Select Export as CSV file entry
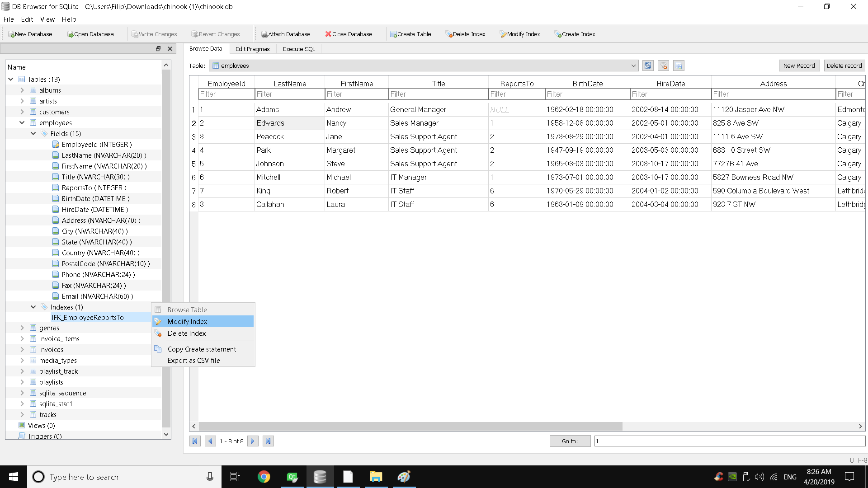Image resolution: width=868 pixels, height=488 pixels. 203,361
